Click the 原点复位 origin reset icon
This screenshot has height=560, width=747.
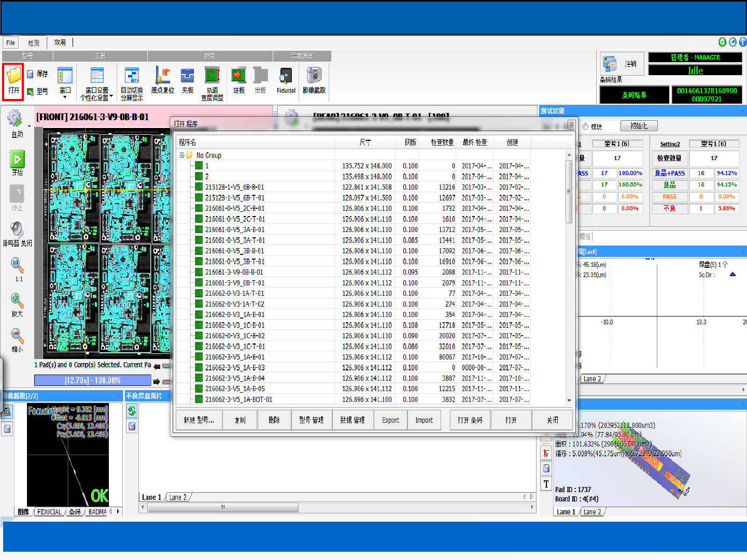(x=163, y=76)
